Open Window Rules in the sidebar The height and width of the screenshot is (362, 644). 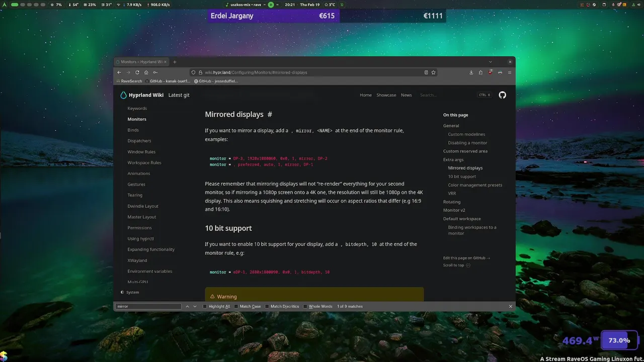(141, 152)
